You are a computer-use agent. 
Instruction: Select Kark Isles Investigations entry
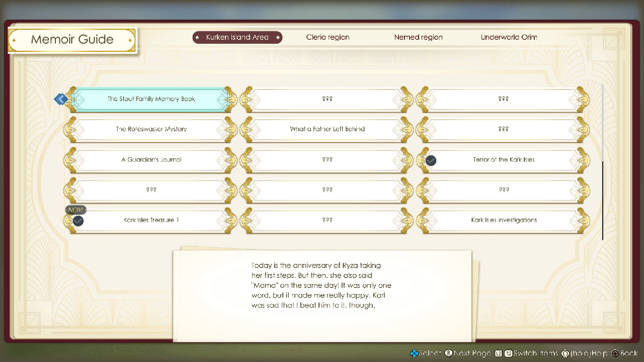coord(504,220)
